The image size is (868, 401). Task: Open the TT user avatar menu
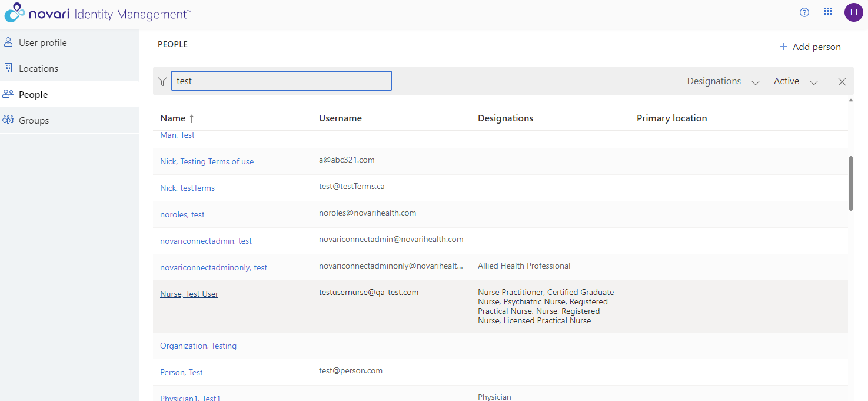(854, 12)
